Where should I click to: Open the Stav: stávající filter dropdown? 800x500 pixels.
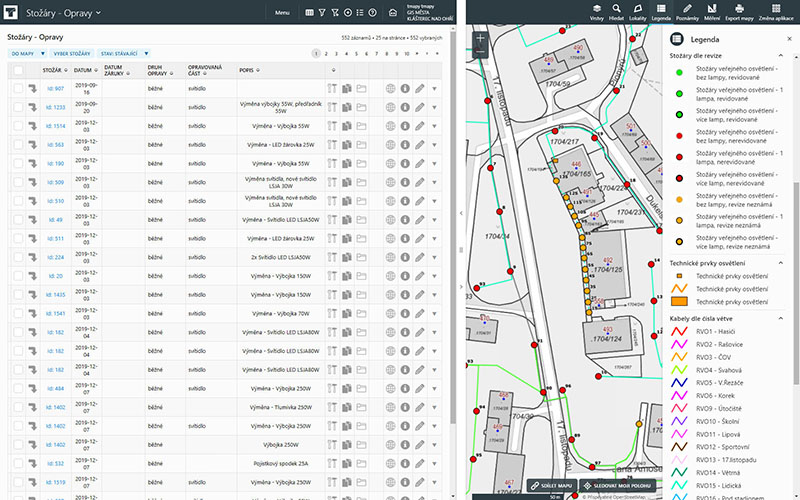[x=124, y=52]
